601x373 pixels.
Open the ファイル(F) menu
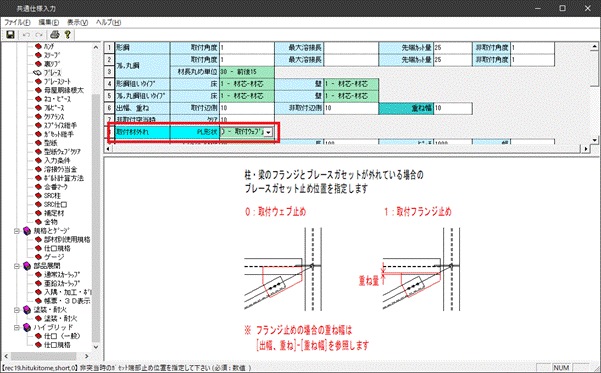click(17, 23)
